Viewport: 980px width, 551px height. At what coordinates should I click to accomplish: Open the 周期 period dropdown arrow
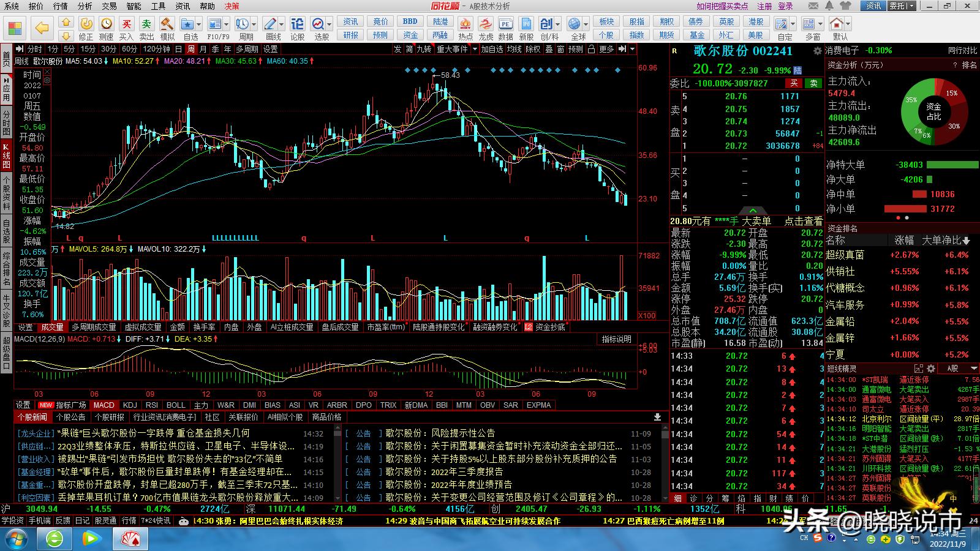click(254, 23)
